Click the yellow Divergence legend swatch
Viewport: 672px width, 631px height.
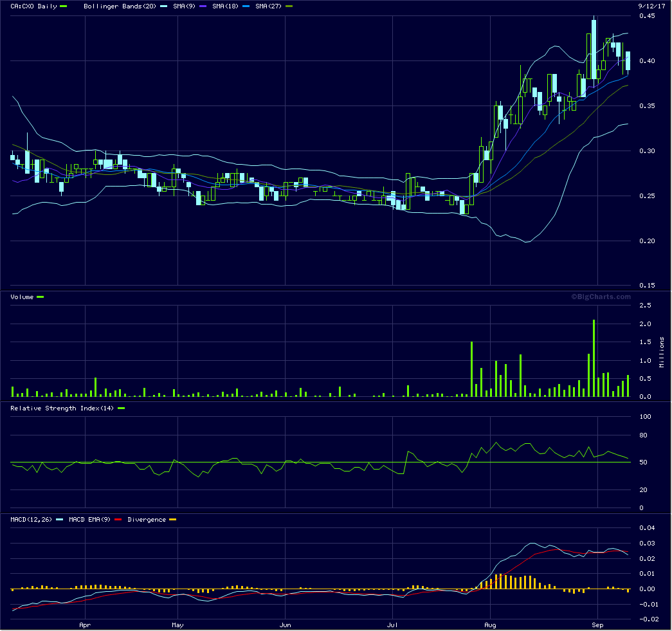coord(173,520)
